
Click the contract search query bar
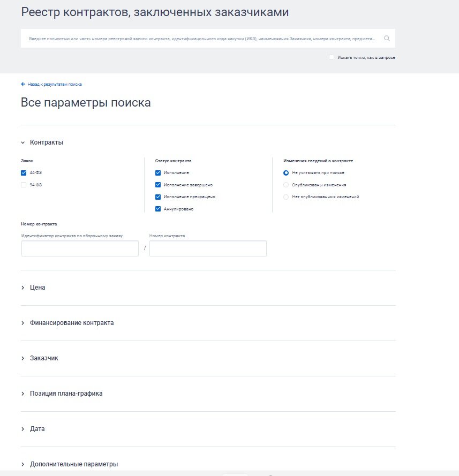click(x=204, y=38)
